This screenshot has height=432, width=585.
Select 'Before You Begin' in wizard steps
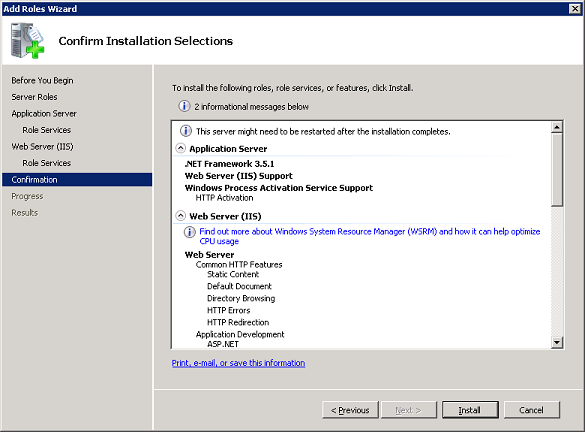coord(43,81)
